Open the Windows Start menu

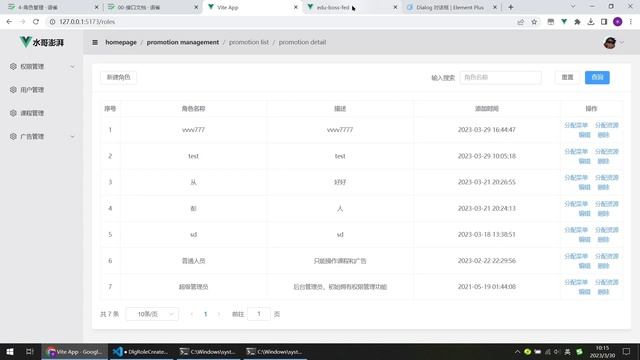[x=10, y=351]
